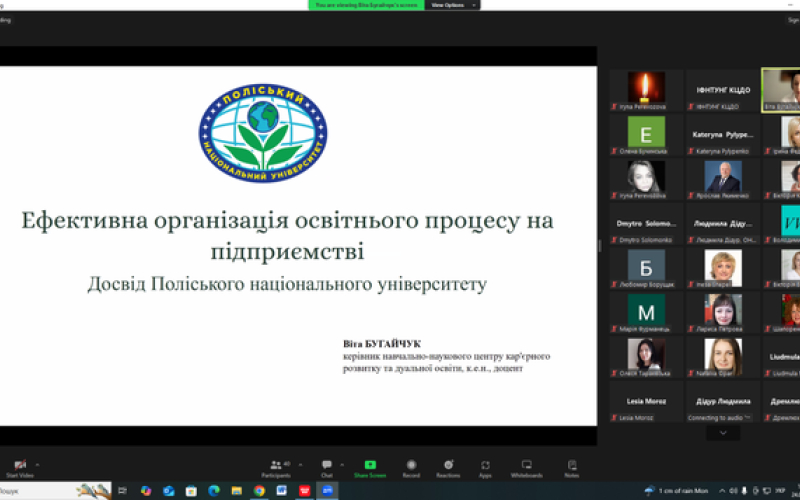This screenshot has height=500, width=800.
Task: Show hidden system tray icons chevron
Action: coord(722,491)
